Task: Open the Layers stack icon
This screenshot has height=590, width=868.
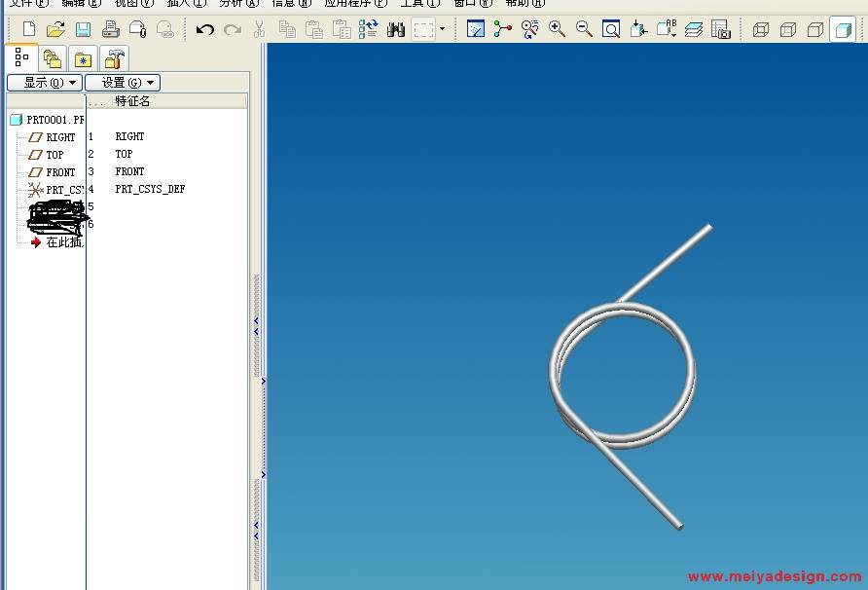Action: (693, 30)
